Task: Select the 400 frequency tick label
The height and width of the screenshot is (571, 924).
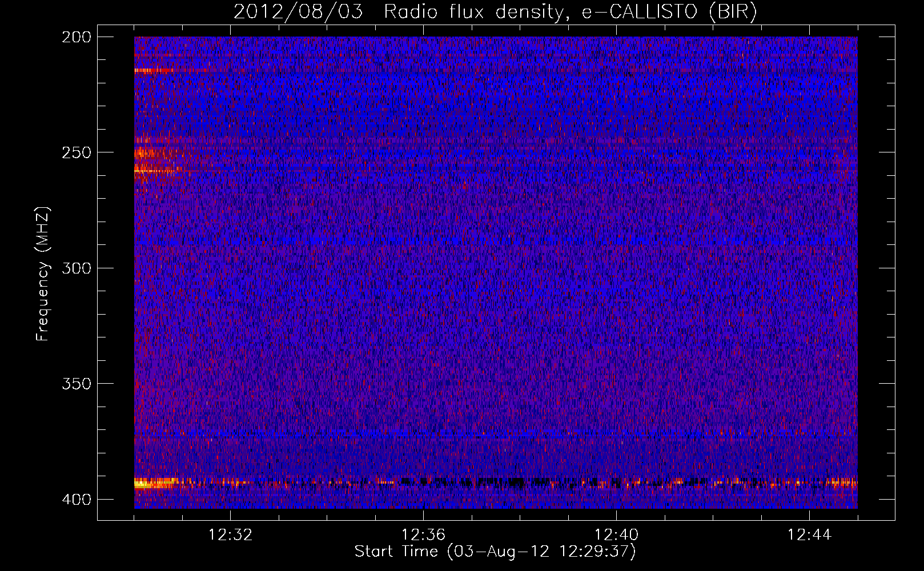Action: 77,500
